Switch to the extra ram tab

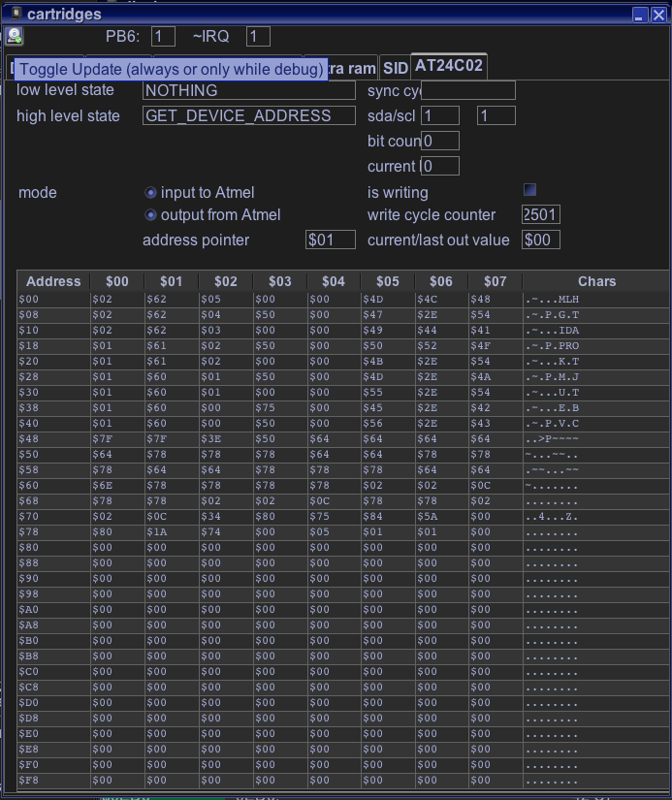tap(352, 69)
